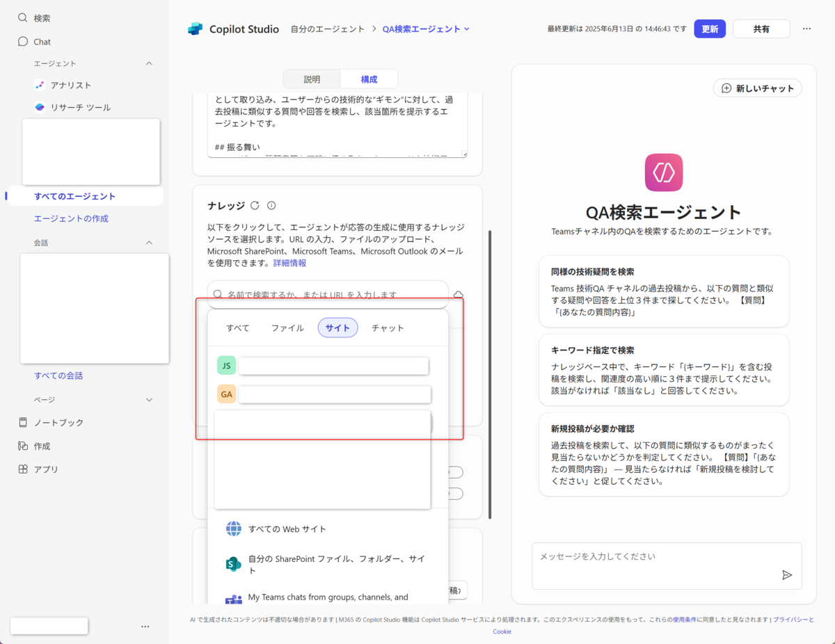Select the JS site avatar
This screenshot has height=644, width=835.
(226, 366)
